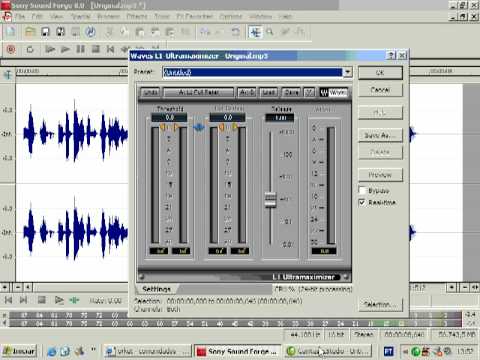Open the Options menu

pyautogui.click(x=231, y=16)
